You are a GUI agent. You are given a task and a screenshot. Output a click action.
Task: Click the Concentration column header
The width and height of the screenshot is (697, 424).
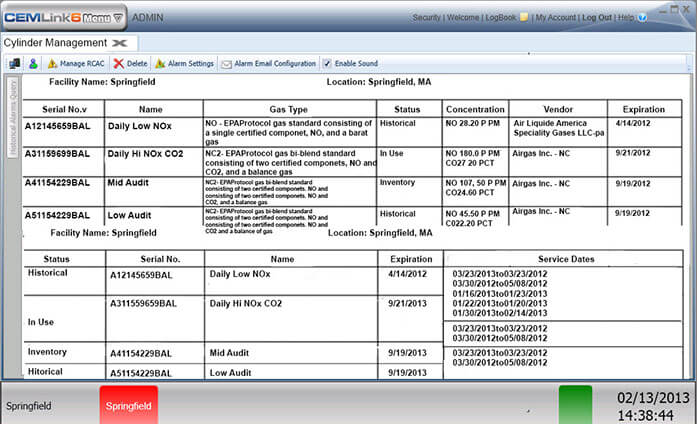tap(475, 109)
